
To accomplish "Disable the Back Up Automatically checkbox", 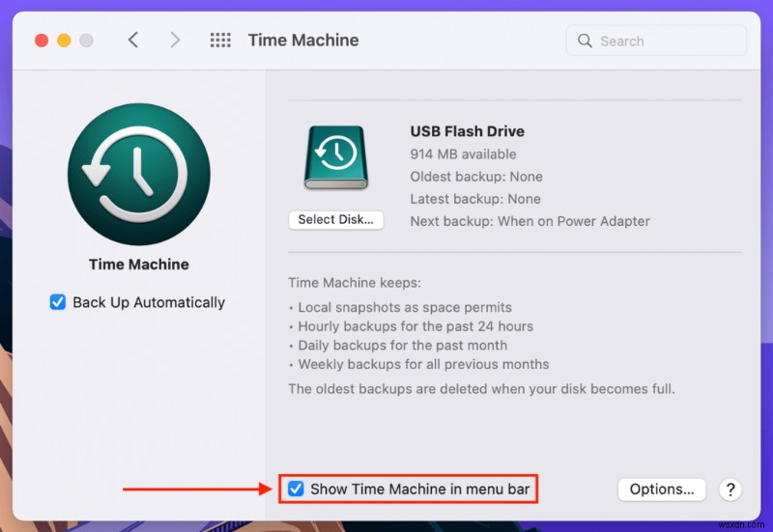I will pyautogui.click(x=58, y=302).
